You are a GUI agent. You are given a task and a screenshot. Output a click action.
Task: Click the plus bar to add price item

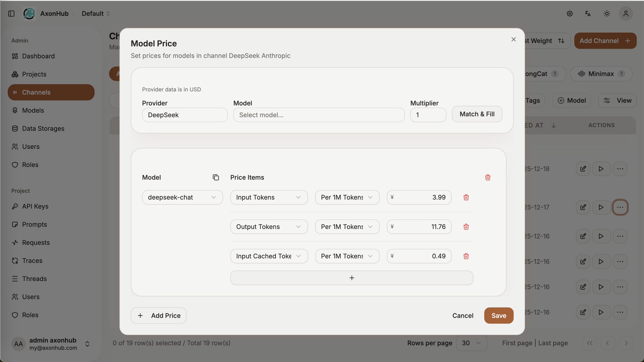(351, 278)
